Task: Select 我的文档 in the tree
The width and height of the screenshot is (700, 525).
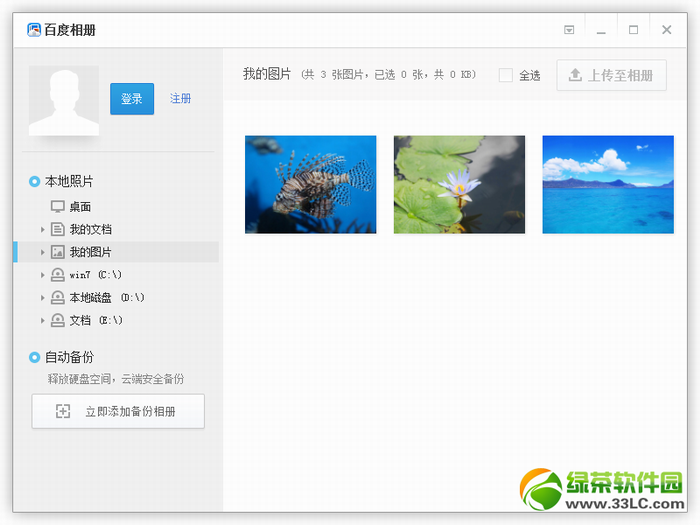Action: 91,229
